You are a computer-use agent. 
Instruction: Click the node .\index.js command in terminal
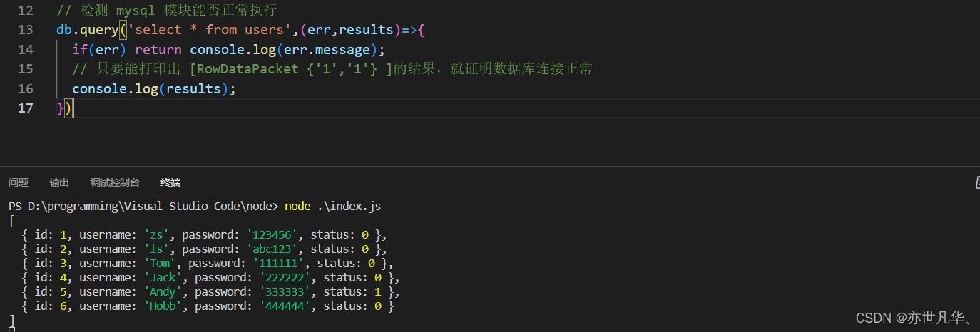(333, 206)
